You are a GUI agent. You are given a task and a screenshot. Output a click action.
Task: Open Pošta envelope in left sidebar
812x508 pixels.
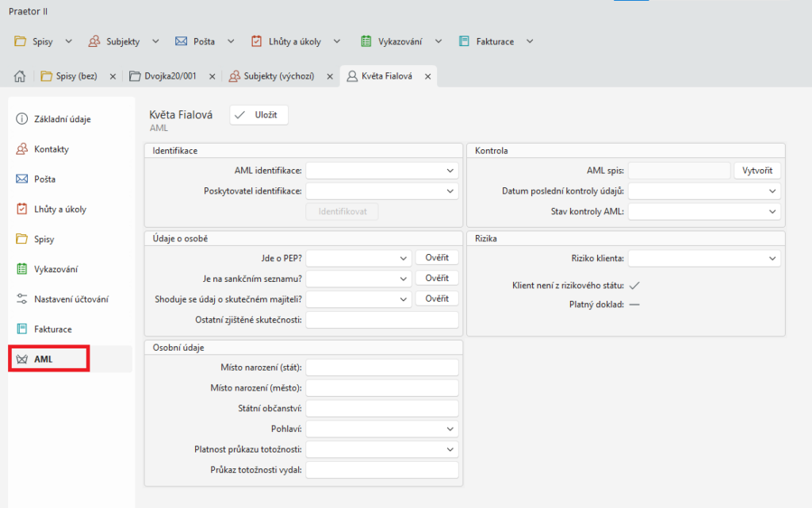[44, 179]
